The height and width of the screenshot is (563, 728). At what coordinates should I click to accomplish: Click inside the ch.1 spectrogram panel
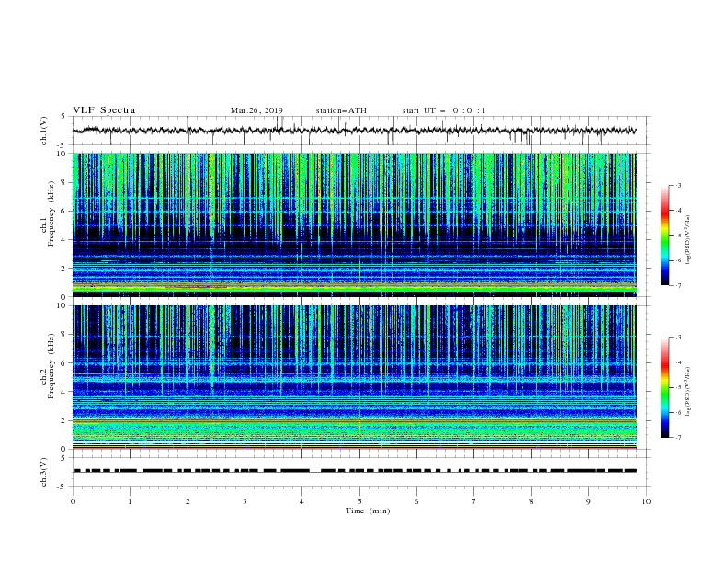354,224
